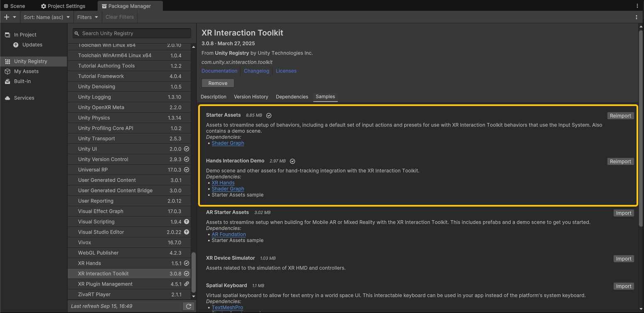Open the Description tab
644x313 pixels.
pos(214,97)
